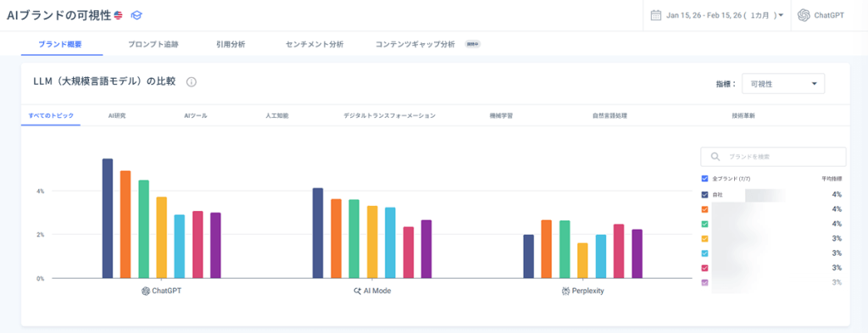This screenshot has height=333, width=868.
Task: Open the 引用分析 tab
Action: 231,44
